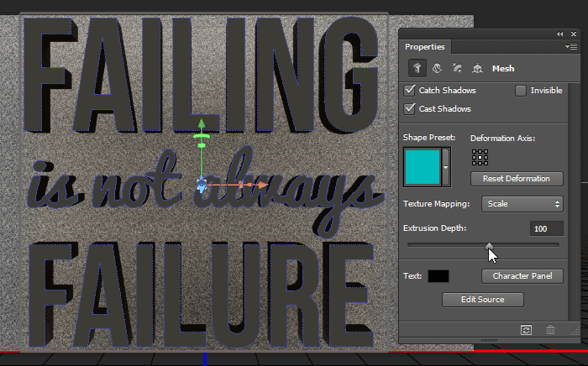Image resolution: width=588 pixels, height=366 pixels.
Task: Disable the Catch Shadows checkbox
Action: (410, 90)
